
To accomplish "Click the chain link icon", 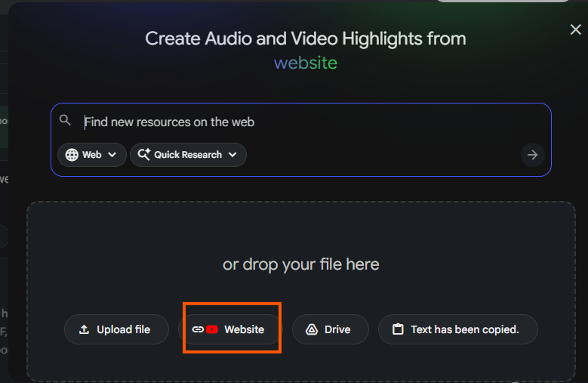I will [x=198, y=329].
